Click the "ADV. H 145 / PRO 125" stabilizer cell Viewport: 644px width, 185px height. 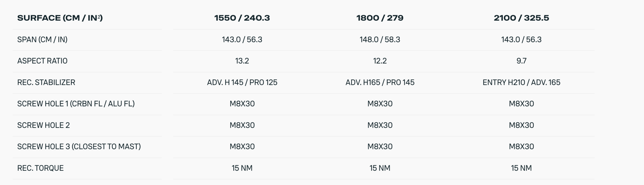[x=242, y=82]
